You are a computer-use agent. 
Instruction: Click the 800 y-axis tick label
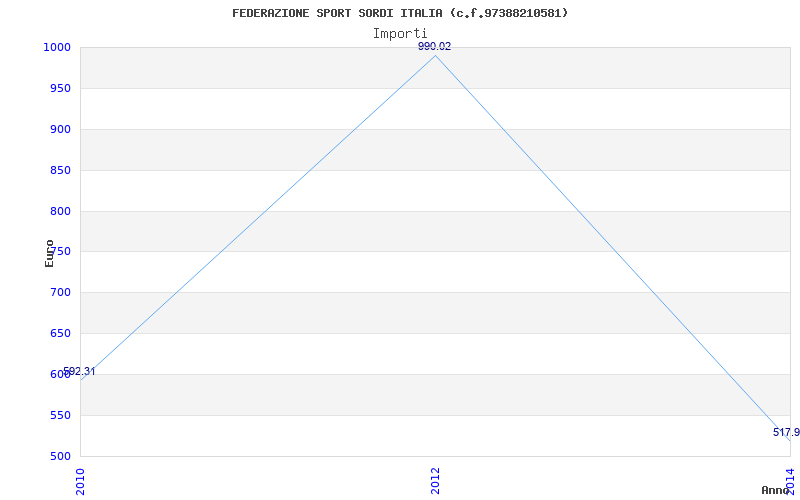[x=60, y=211]
